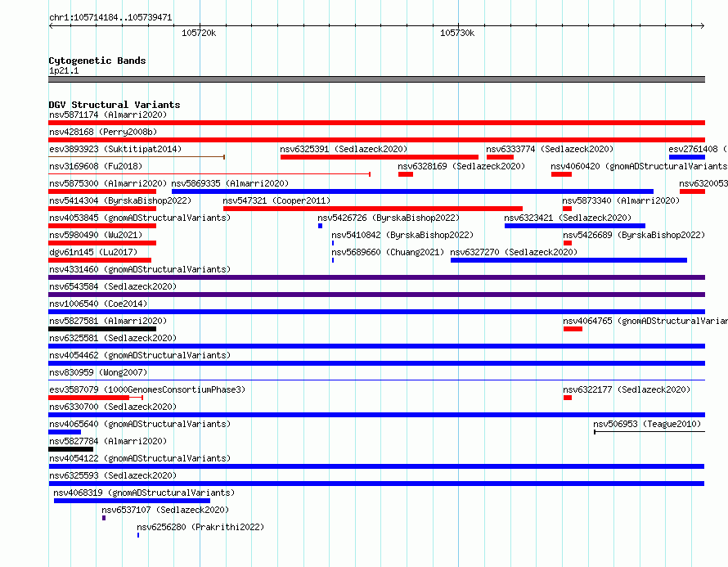Click nsv6333774 (Sedlazeck2020) label
Image resolution: width=728 pixels, height=567 pixels.
550,149
